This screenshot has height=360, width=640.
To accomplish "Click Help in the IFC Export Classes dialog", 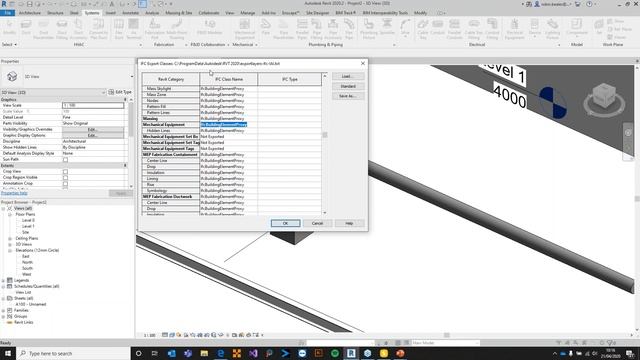I will (349, 223).
